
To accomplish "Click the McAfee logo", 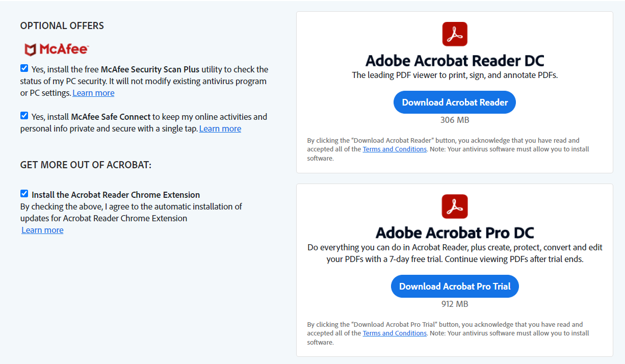I will tap(57, 49).
